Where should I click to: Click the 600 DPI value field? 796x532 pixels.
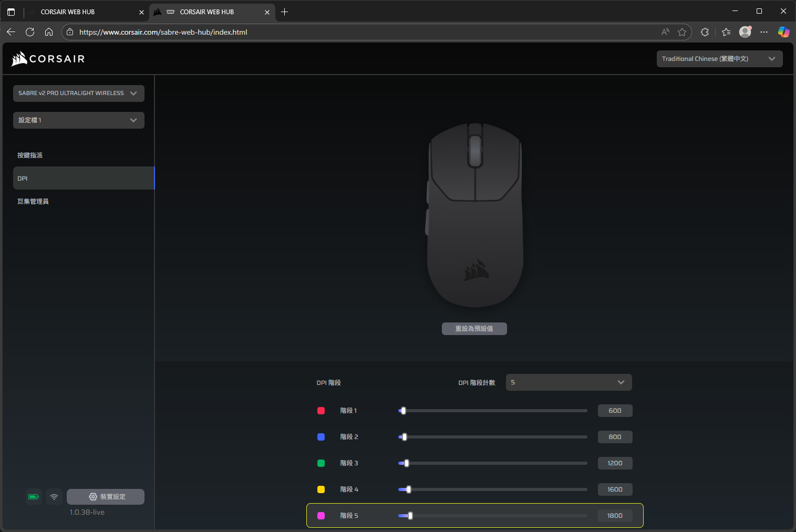click(615, 411)
